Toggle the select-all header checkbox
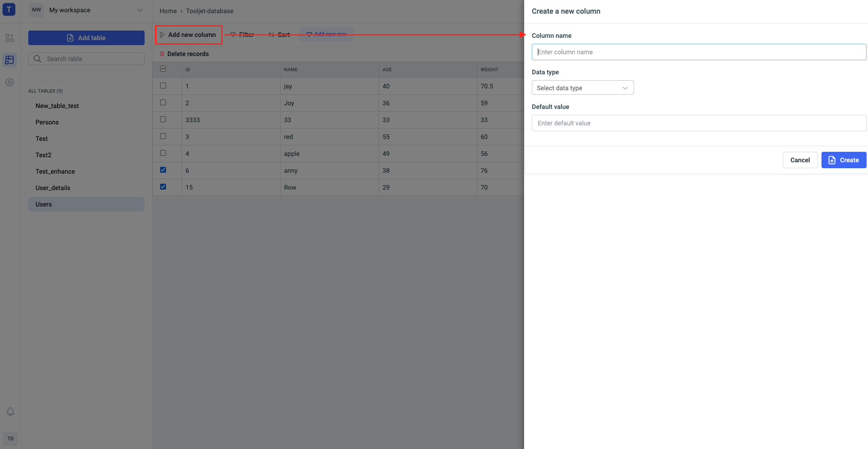The height and width of the screenshot is (449, 868). pos(163,69)
